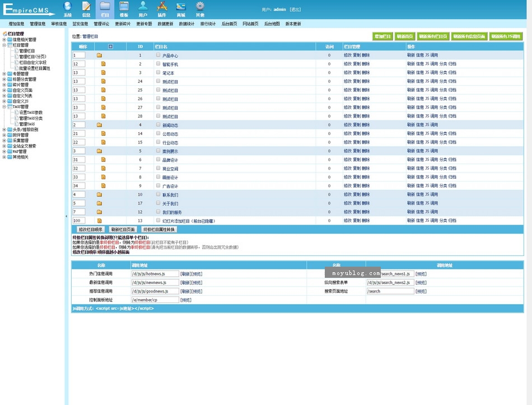Click the page icon of the 笔记本 row
Image resolution: width=532 pixels, height=405 pixels.
pyautogui.click(x=103, y=73)
